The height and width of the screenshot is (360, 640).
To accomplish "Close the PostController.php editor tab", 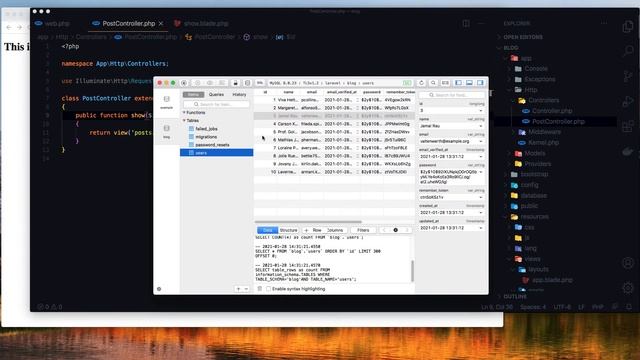I will 161,24.
